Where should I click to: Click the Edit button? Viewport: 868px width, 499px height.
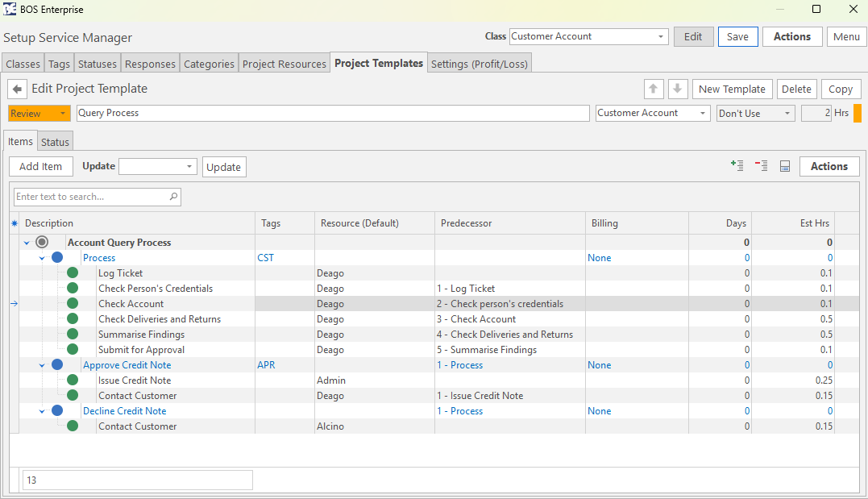pos(693,36)
